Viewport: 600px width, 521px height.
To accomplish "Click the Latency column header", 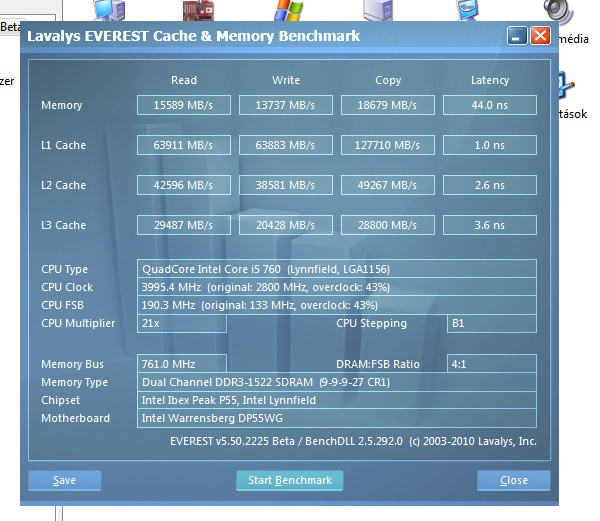I will [x=490, y=80].
